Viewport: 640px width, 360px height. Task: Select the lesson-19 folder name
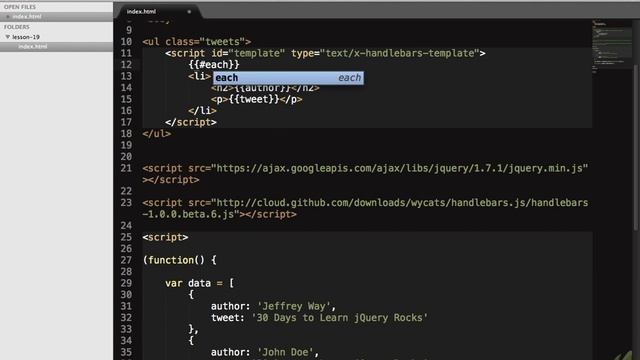tap(26, 37)
